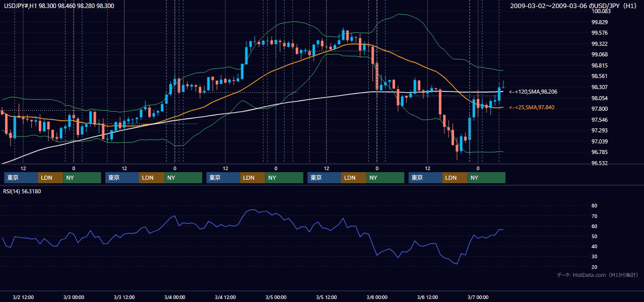Select the 3/5 12:00 time label
The width and height of the screenshot is (644, 302).
point(326,297)
